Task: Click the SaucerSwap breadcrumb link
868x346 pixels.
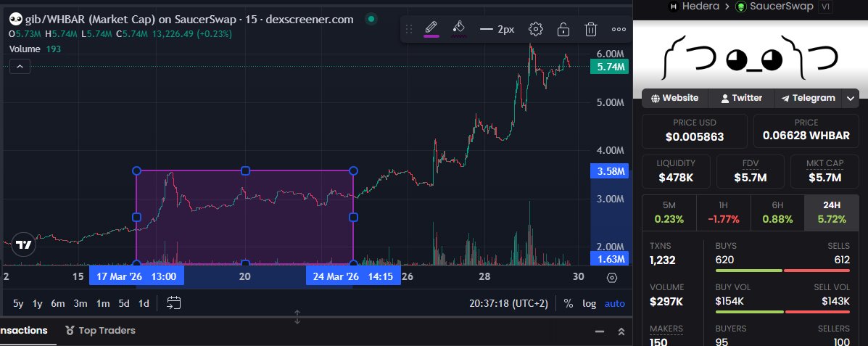Action: coord(774,7)
